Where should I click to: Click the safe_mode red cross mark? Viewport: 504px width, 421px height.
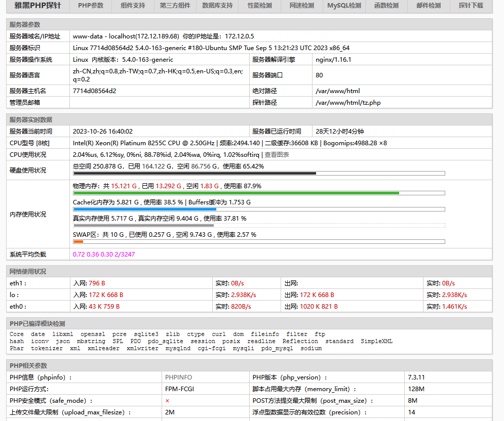pos(167,401)
